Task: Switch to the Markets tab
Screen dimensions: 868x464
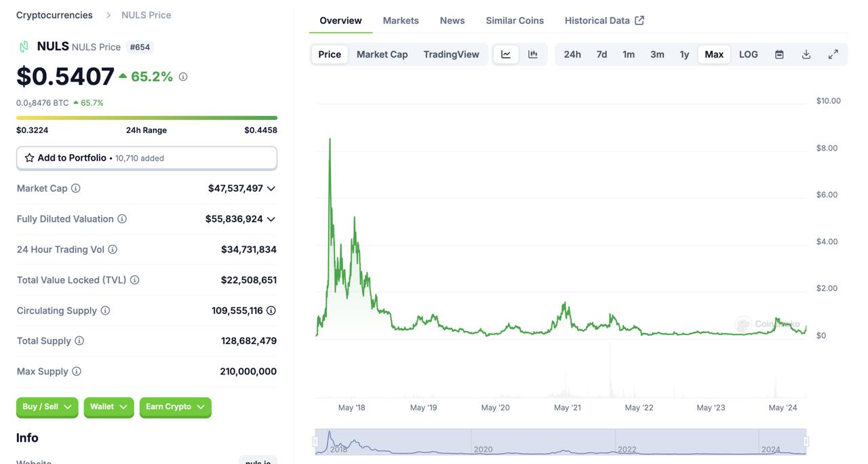Action: [x=401, y=20]
